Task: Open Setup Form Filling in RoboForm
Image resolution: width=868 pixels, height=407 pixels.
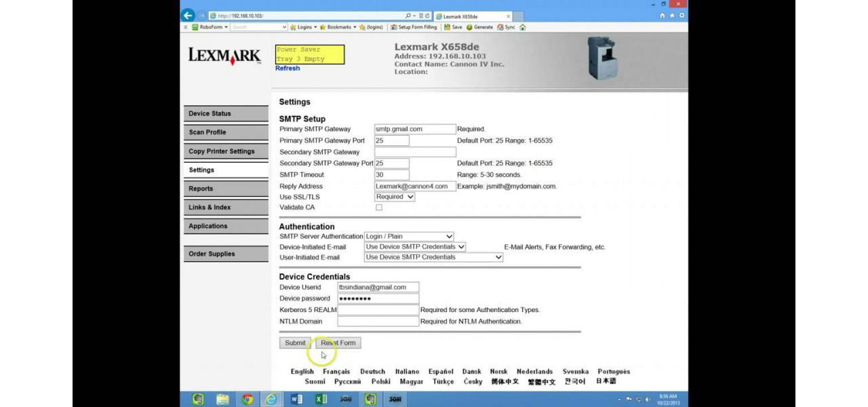Action: (414, 27)
